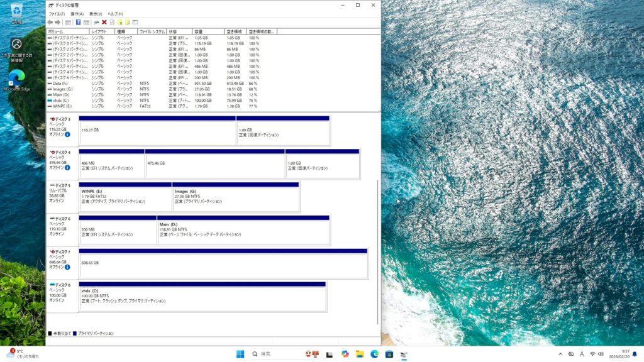This screenshot has height=362, width=644.
Task: Click the offline info icon for Disk 3
Action: pos(67,134)
